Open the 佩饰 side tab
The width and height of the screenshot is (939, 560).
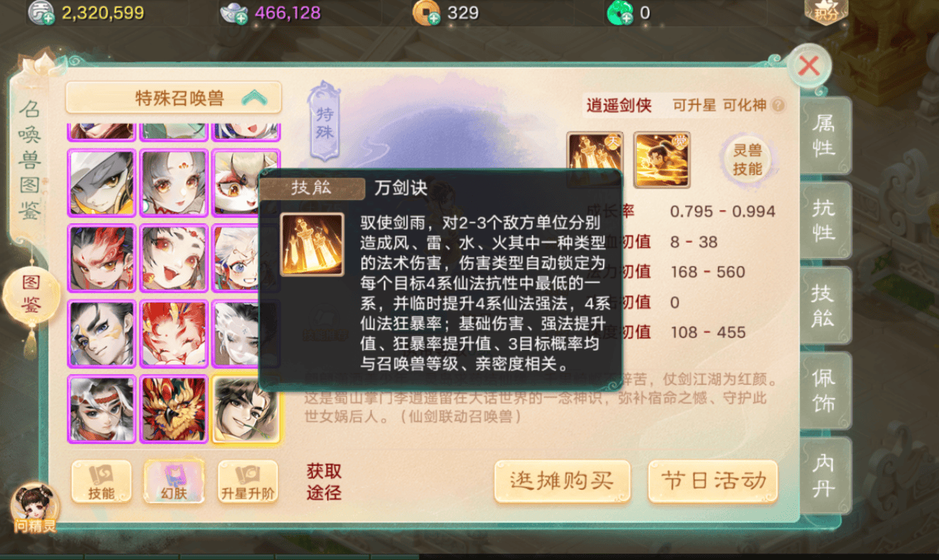click(825, 392)
